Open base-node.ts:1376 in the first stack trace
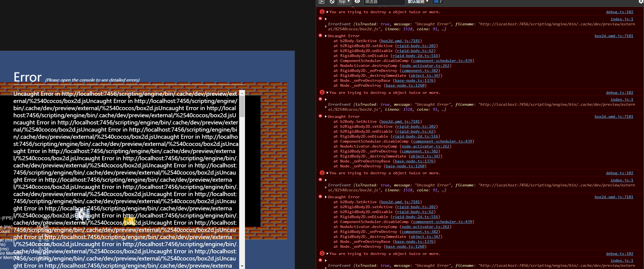 tap(414, 81)
